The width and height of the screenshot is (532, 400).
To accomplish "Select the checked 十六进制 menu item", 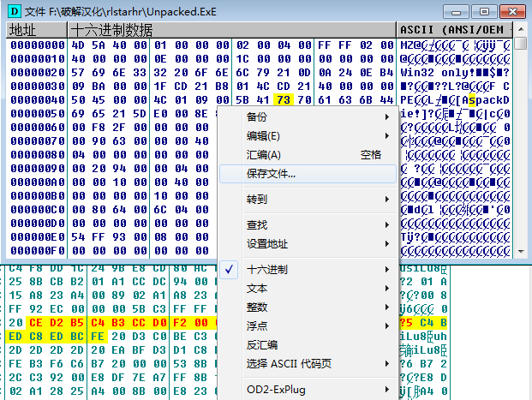I will coord(308,270).
